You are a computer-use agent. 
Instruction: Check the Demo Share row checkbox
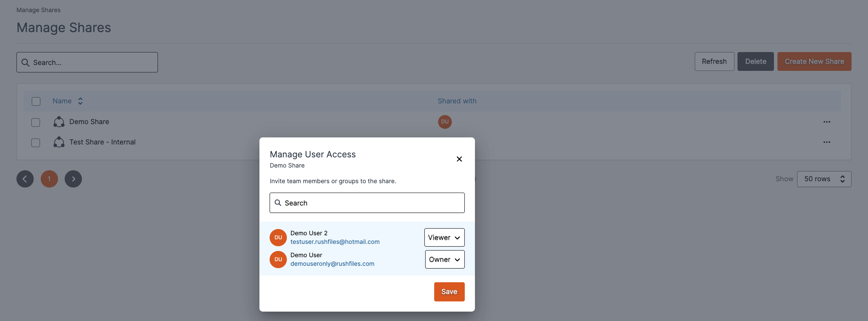tap(36, 123)
